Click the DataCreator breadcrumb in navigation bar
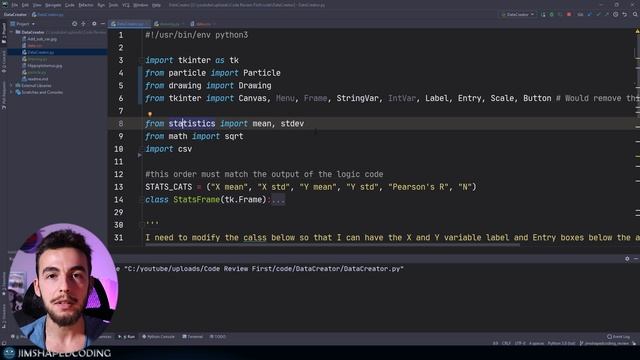This screenshot has height=360, width=640. [x=15, y=14]
